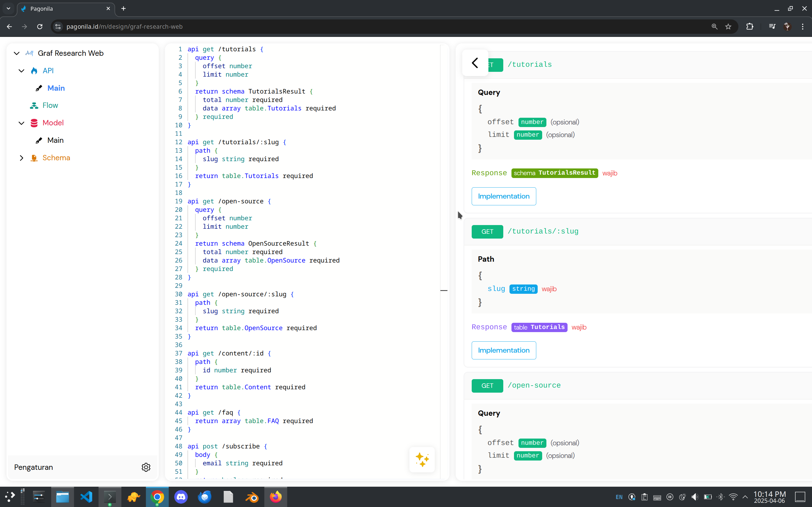
Task: Click the orange Schema file icon
Action: coord(34,158)
